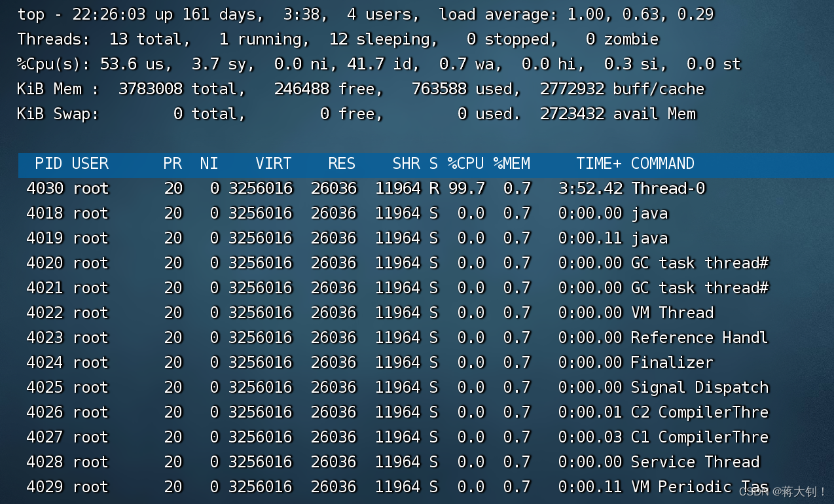Click PID 4018 in the list
This screenshot has width=834, height=504.
coord(45,213)
